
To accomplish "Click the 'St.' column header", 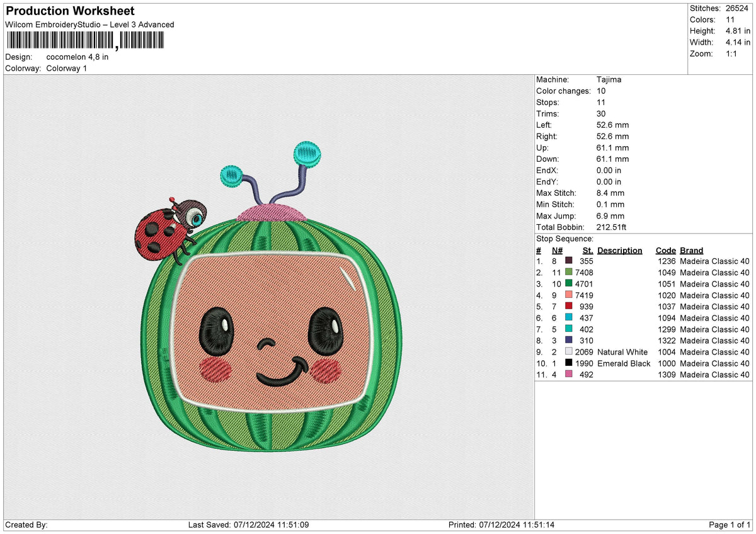I will [x=588, y=250].
